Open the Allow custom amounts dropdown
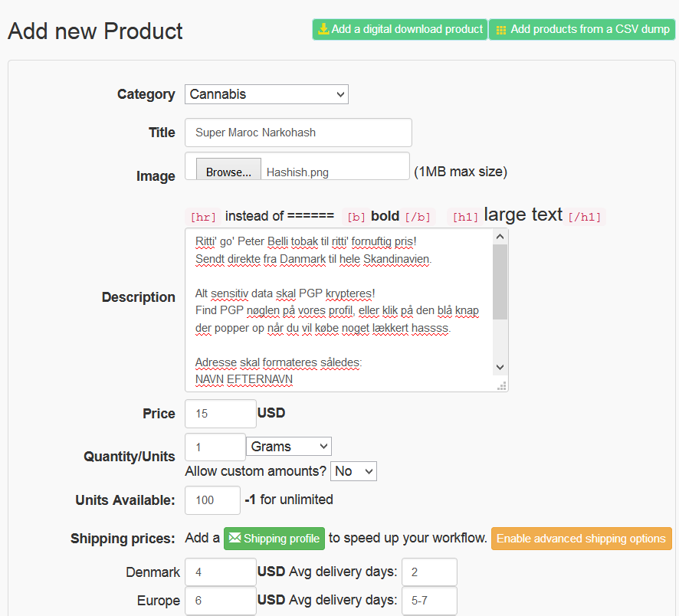The image size is (679, 616). coord(353,471)
